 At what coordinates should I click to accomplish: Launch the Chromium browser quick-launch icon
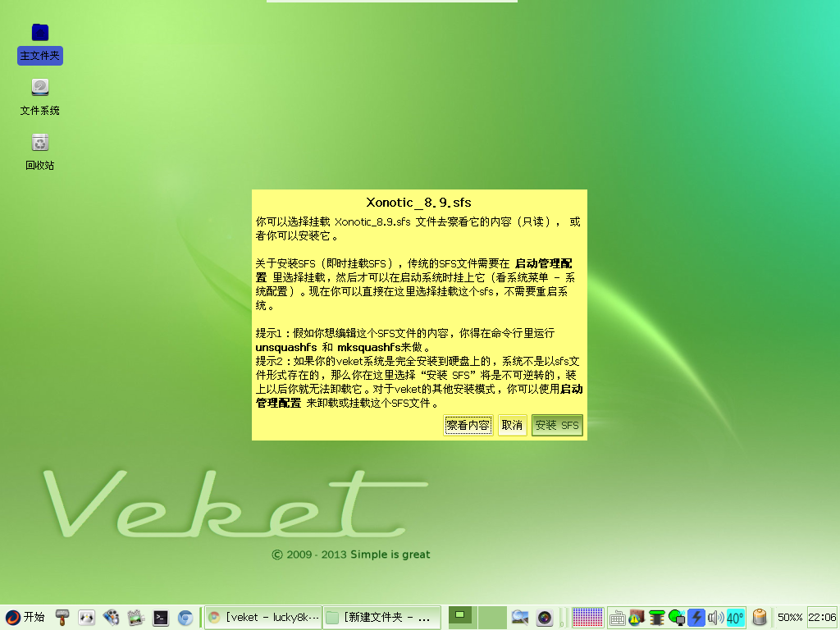pos(185,618)
